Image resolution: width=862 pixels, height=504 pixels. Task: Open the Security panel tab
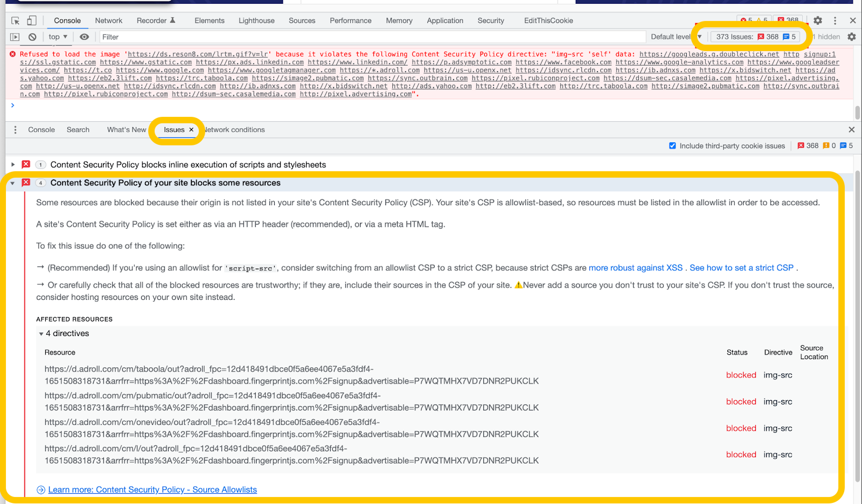pos(491,20)
